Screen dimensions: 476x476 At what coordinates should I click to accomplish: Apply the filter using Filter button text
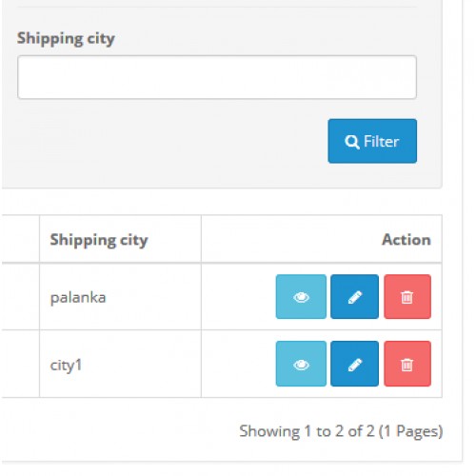pyautogui.click(x=381, y=141)
